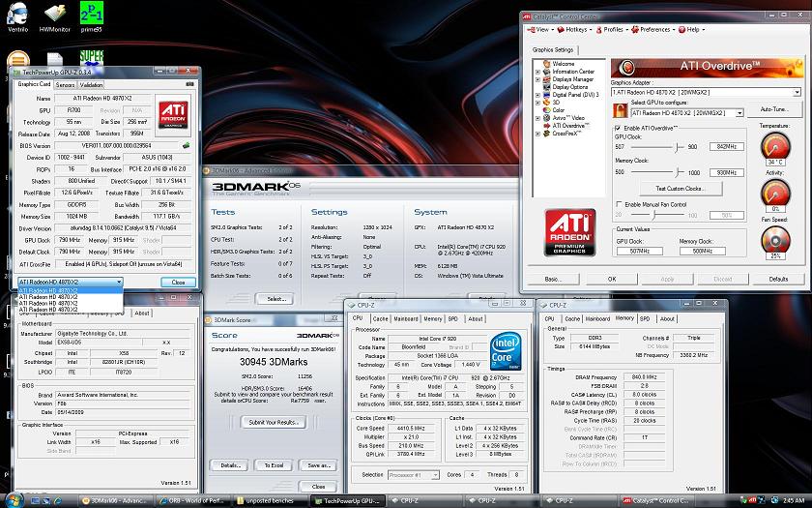
Task: Select the Welcome item in Catalyst tree
Action: pos(559,64)
